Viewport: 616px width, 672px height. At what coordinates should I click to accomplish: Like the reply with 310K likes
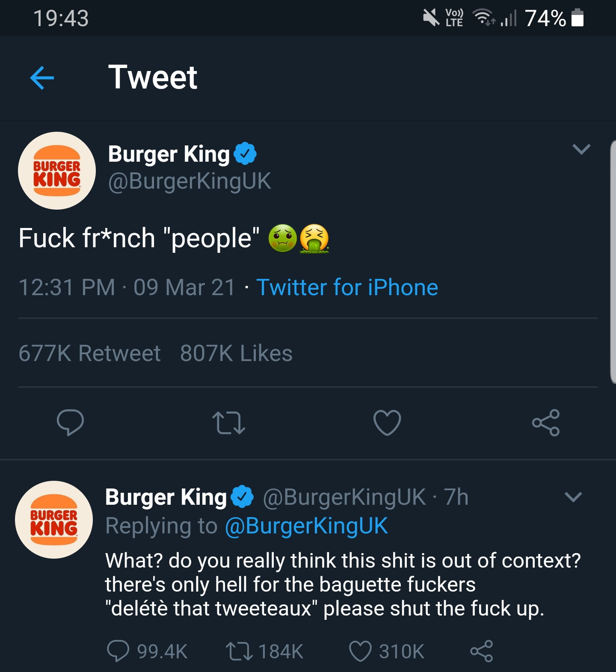360,651
